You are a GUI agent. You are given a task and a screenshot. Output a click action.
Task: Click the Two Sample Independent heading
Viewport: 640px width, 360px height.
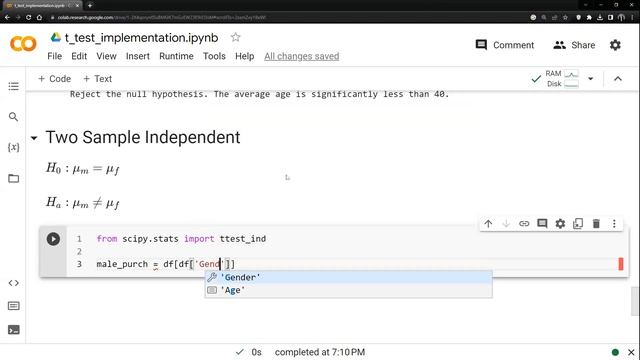(143, 138)
